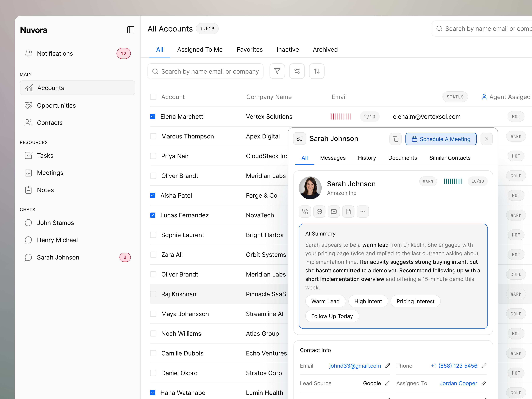532x399 pixels.
Task: Edit phone number with pencil icon
Action: tap(484, 366)
